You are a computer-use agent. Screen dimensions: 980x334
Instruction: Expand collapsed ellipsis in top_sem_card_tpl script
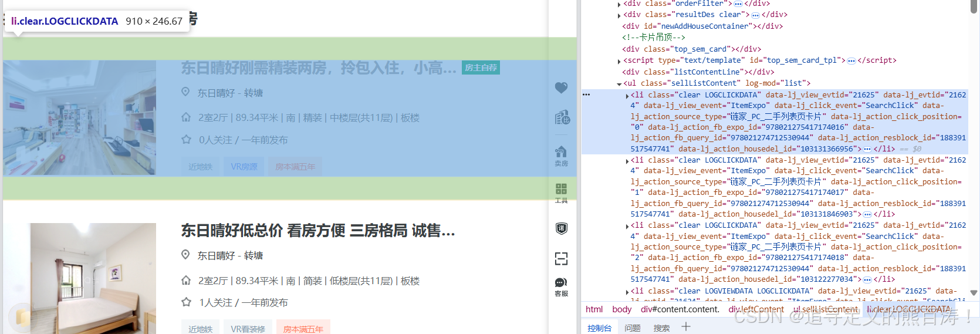tap(851, 60)
